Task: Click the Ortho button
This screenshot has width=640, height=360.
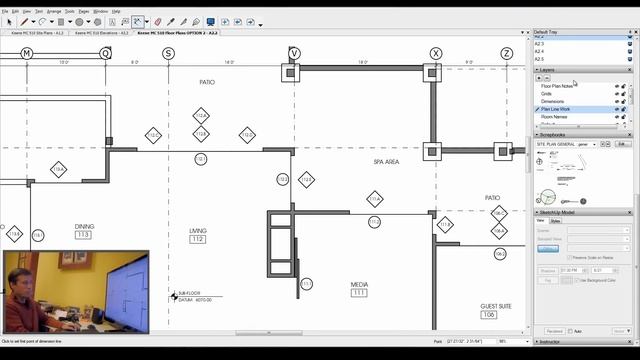Action: point(548,249)
